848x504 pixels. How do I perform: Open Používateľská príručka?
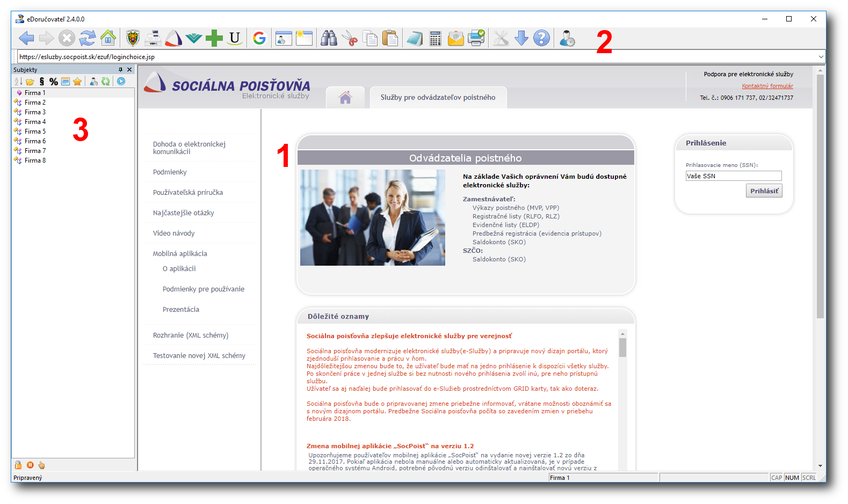[x=188, y=192]
